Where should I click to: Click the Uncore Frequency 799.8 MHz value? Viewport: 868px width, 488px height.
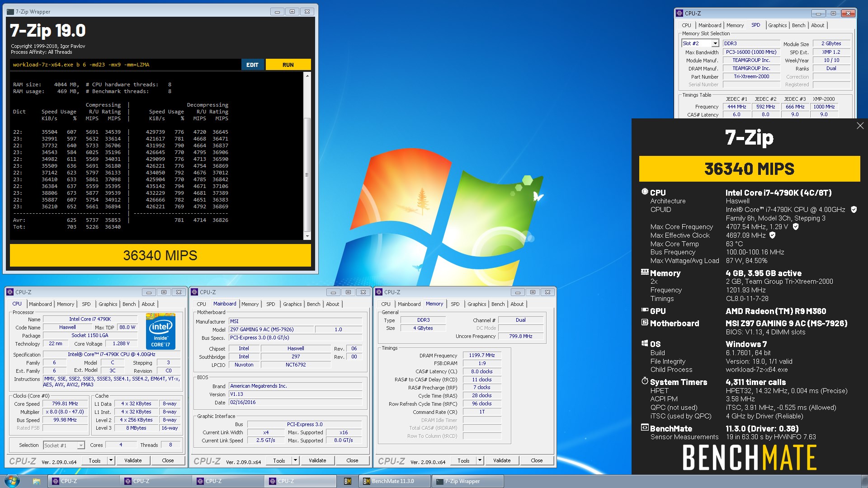tap(520, 336)
